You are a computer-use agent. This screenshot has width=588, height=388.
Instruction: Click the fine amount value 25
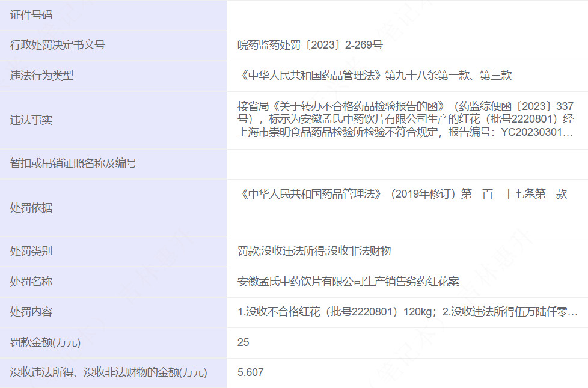tap(243, 342)
